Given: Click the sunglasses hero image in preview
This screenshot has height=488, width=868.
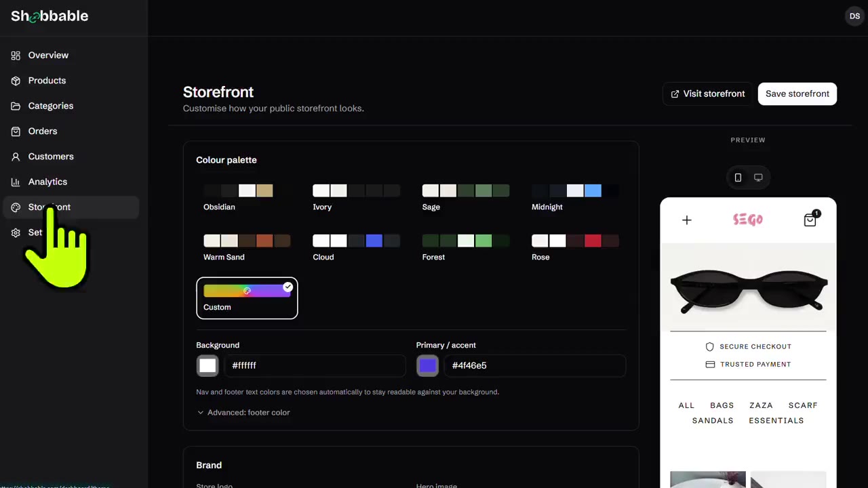Looking at the screenshot, I should coord(749,288).
